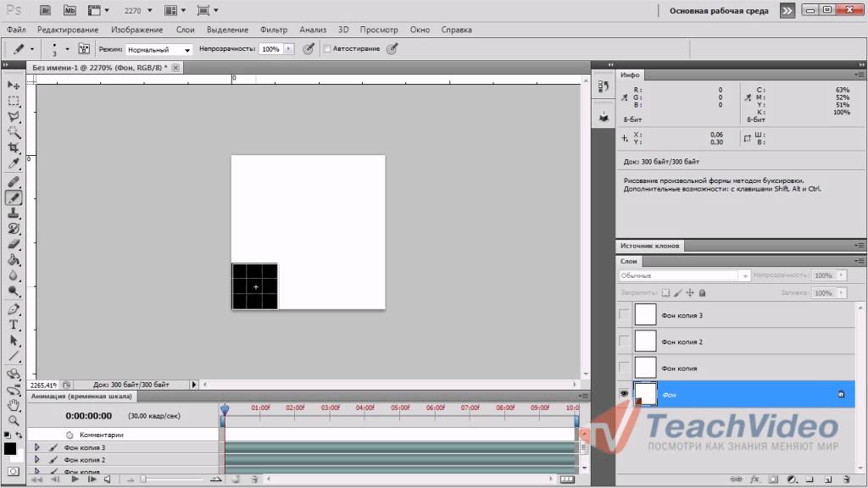Click the Основная рабочая среда workspace button
868x488 pixels.
pos(719,11)
